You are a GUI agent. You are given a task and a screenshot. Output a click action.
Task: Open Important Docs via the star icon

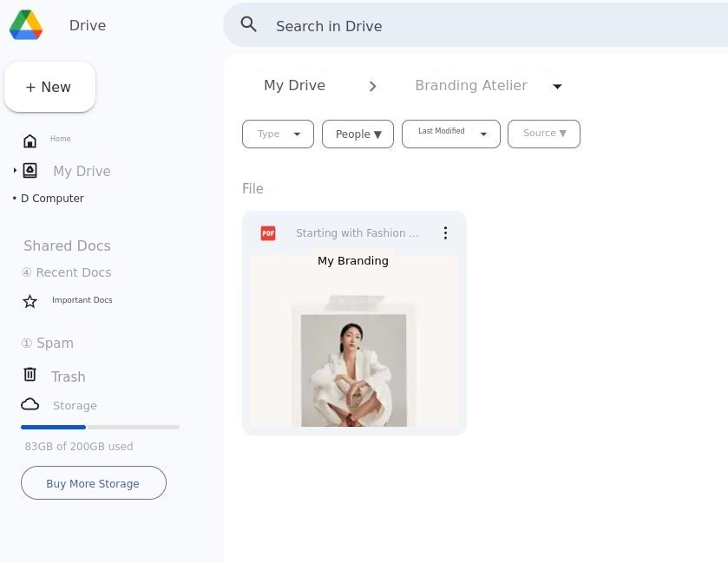pyautogui.click(x=30, y=301)
